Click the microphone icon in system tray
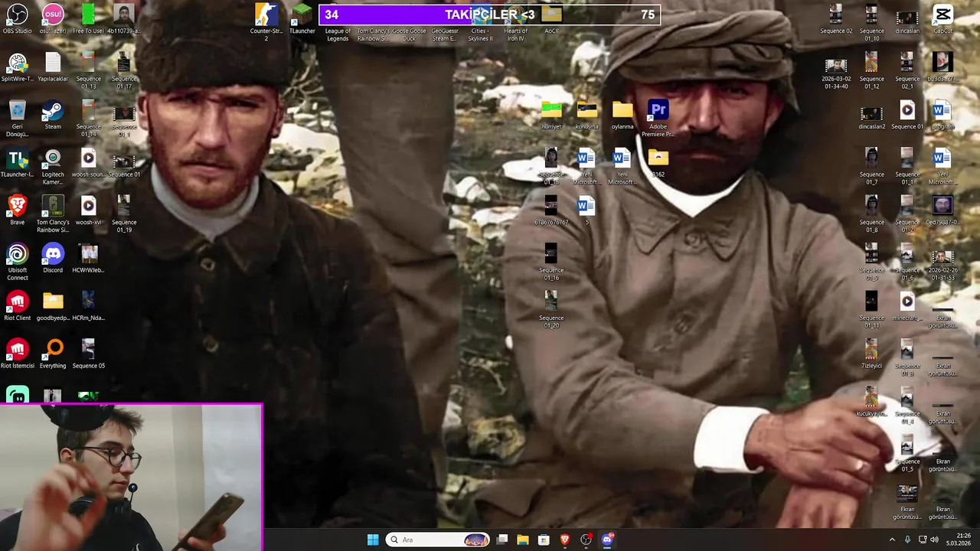 coord(907,540)
